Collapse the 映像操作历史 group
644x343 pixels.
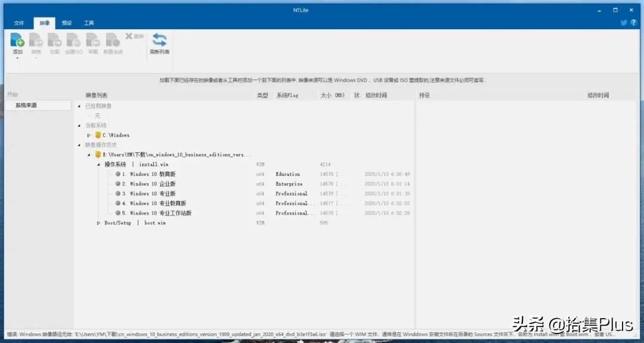[x=79, y=145]
